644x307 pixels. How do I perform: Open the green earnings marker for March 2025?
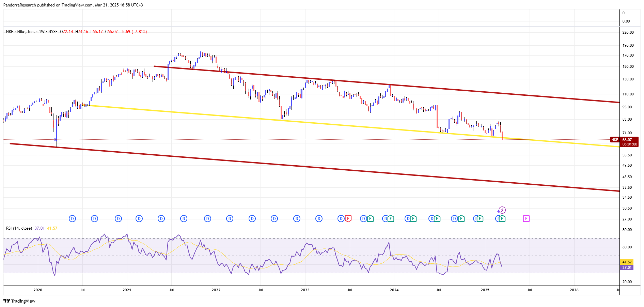(502, 218)
